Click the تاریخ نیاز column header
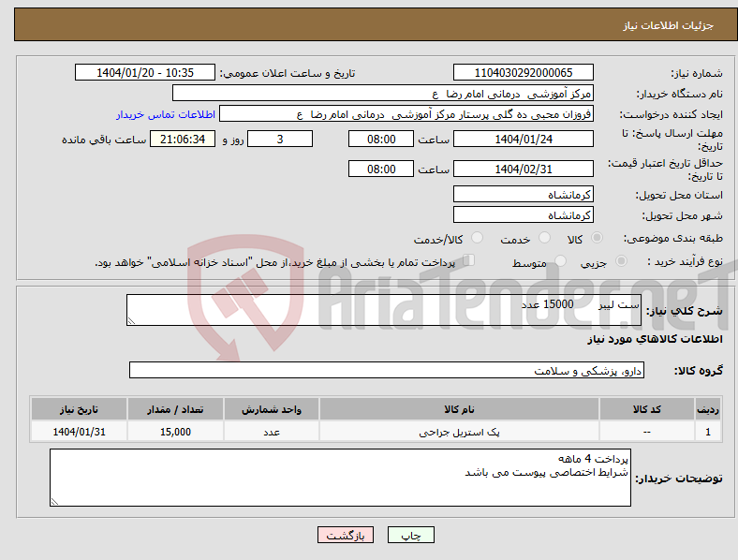Screen dimensions: 738x560 click(79, 409)
